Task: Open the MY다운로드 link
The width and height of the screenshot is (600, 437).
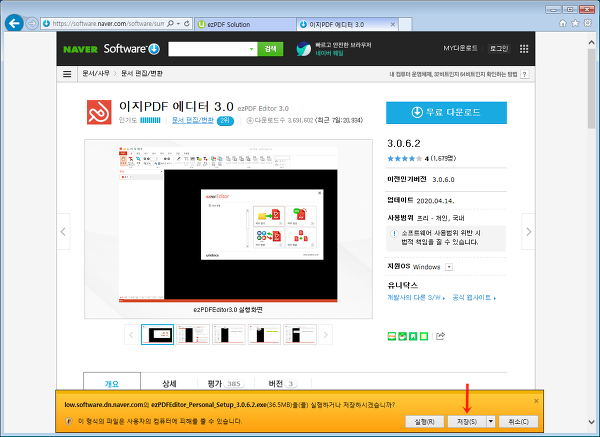Action: pyautogui.click(x=460, y=48)
